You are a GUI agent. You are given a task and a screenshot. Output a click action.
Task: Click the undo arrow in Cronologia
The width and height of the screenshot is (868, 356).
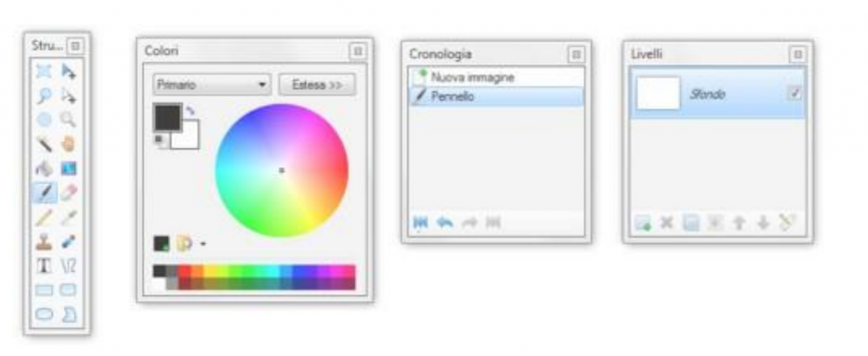(444, 223)
